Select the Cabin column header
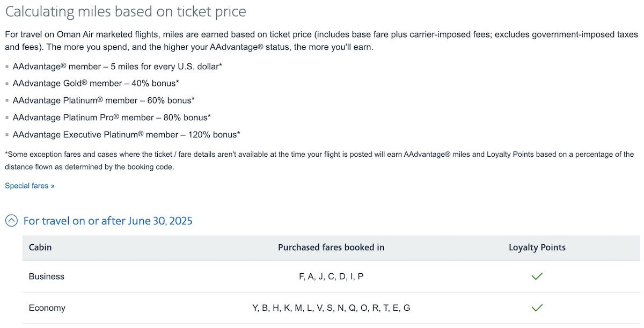Viewport: 644px width, 328px height. 40,247
